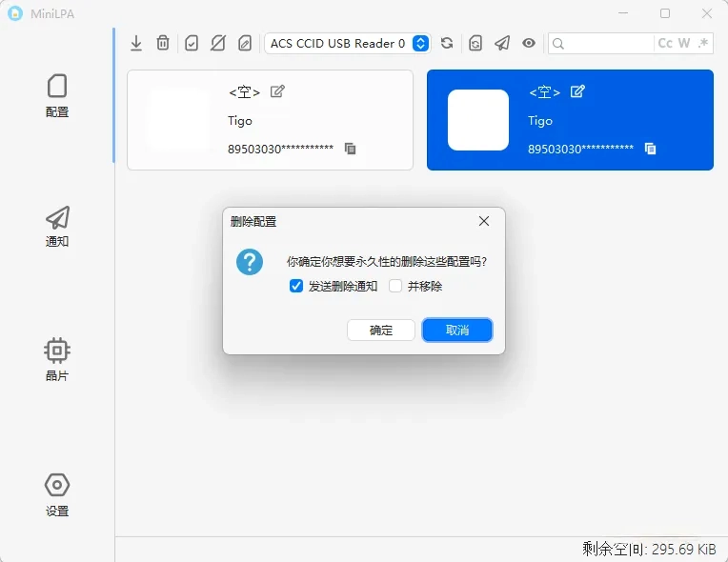Toggle the Cc case-sensitive search option
This screenshot has width=728, height=562.
point(665,43)
